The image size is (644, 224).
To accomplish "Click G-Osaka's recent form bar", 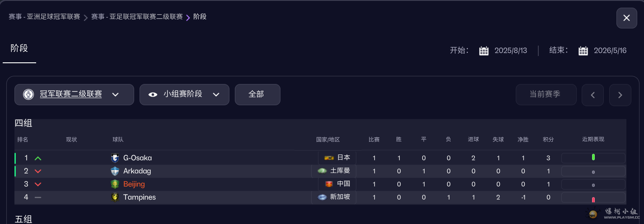I will (593, 158).
